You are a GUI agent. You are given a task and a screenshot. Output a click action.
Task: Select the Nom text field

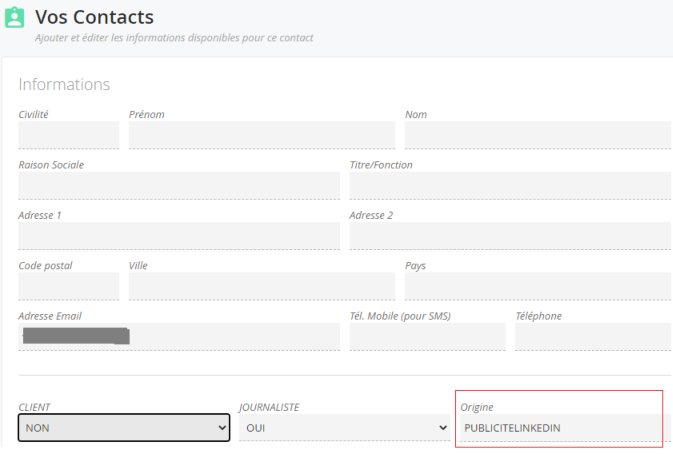click(537, 135)
